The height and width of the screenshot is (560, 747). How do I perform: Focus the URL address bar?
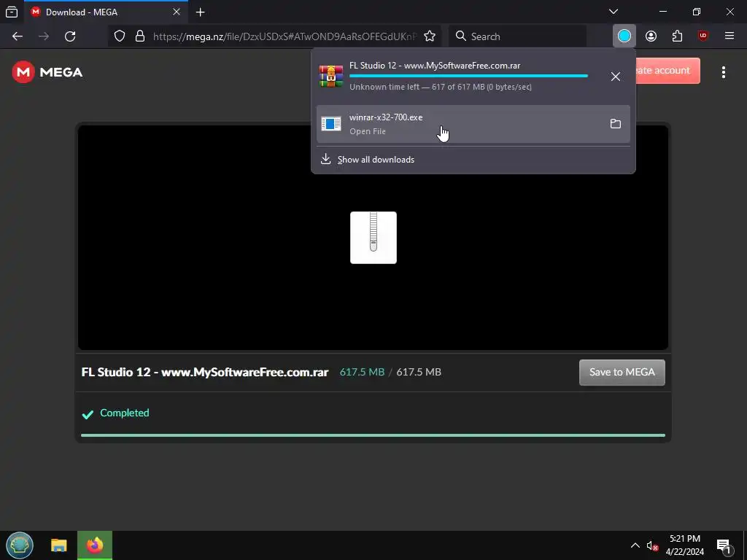click(285, 36)
